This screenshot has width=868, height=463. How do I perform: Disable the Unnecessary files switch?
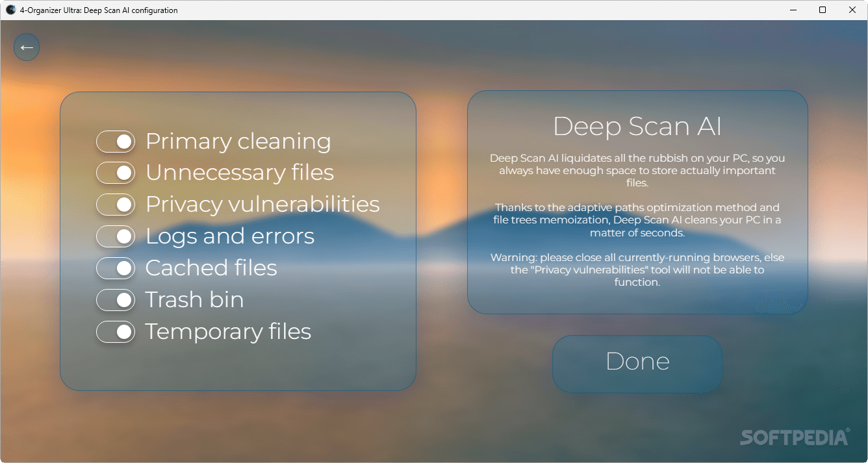pos(116,173)
